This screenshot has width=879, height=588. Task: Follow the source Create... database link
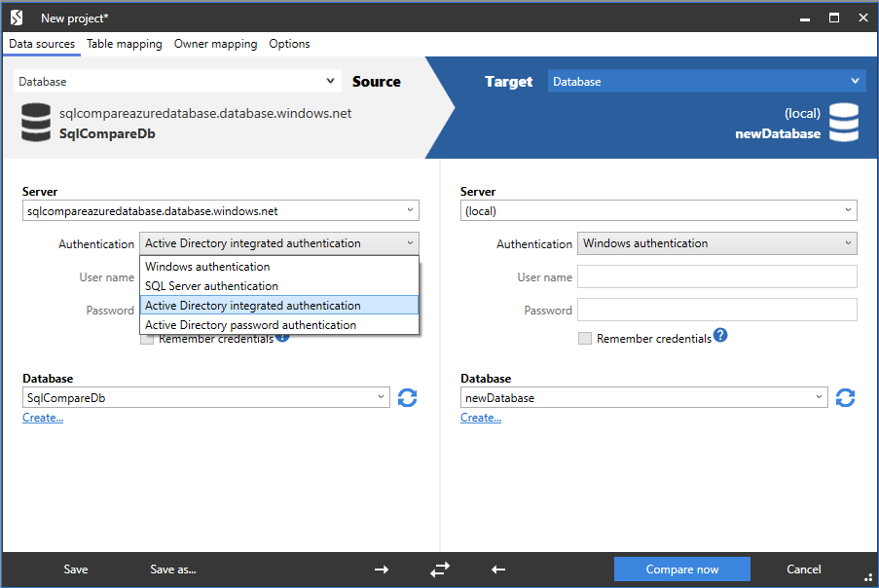tap(43, 418)
